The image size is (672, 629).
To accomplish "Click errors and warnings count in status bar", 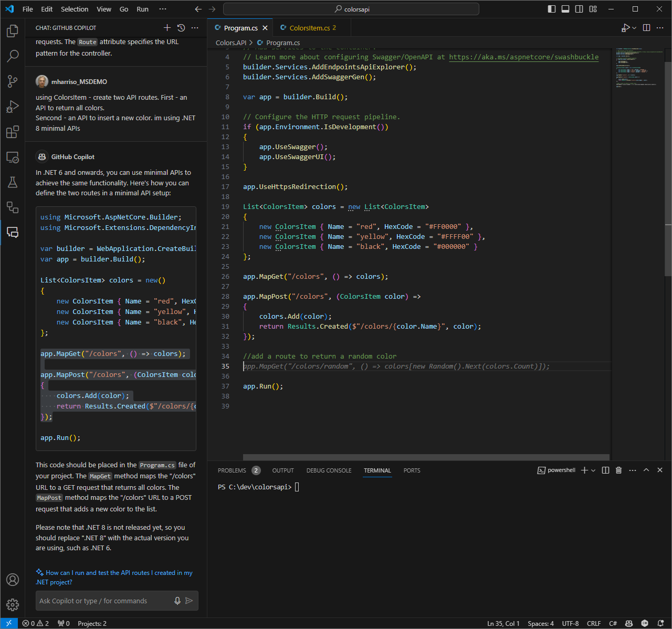I will [x=36, y=623].
